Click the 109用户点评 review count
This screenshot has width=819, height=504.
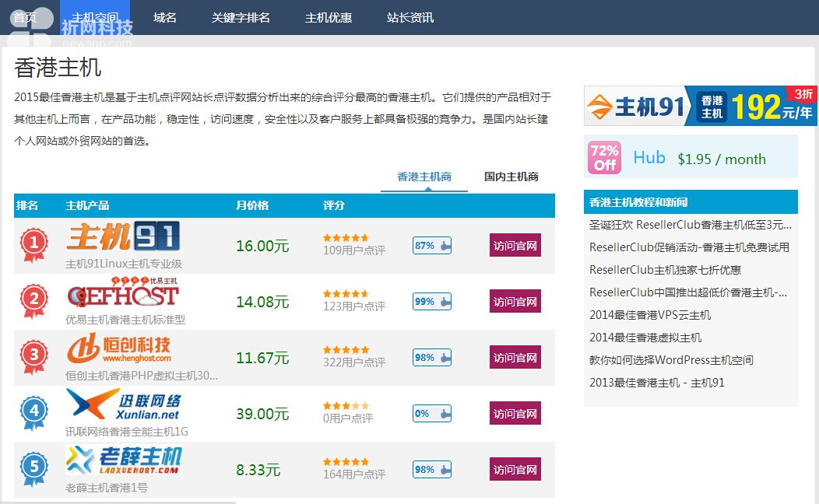354,250
